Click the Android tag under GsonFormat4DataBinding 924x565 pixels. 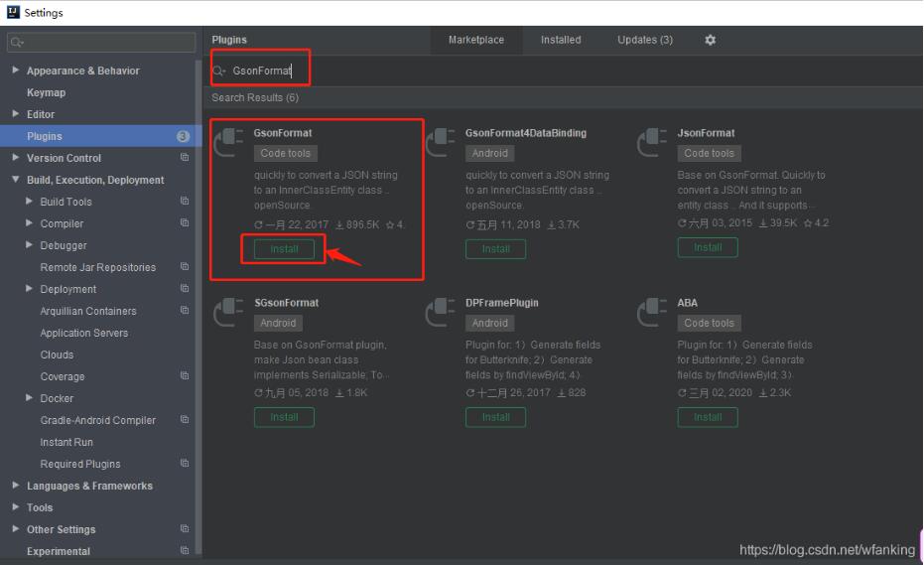[489, 153]
